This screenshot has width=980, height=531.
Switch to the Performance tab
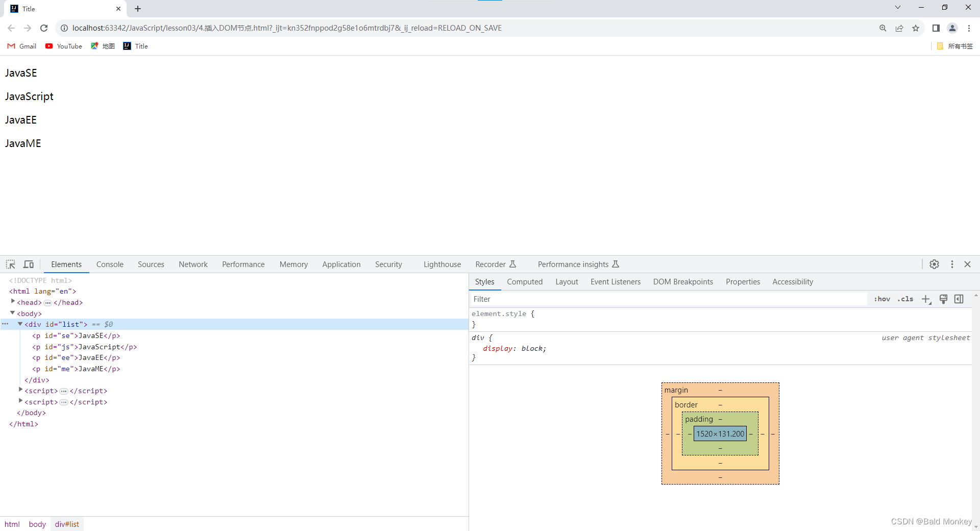(x=243, y=264)
